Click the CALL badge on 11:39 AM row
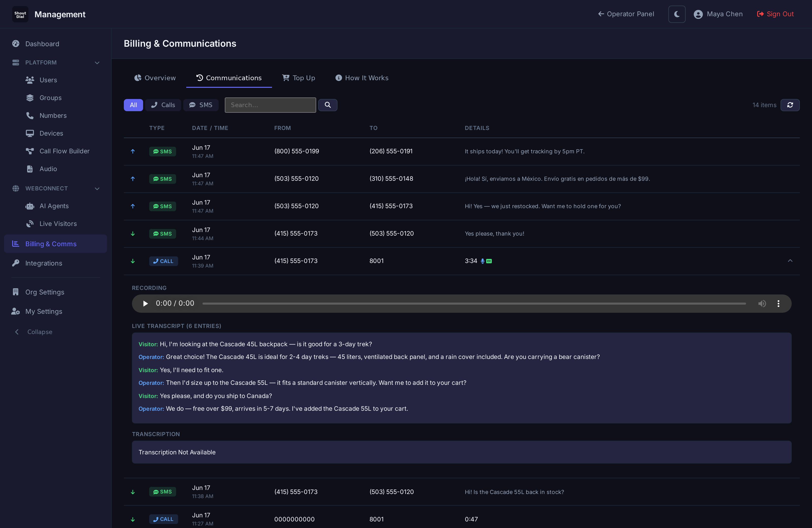 point(163,261)
